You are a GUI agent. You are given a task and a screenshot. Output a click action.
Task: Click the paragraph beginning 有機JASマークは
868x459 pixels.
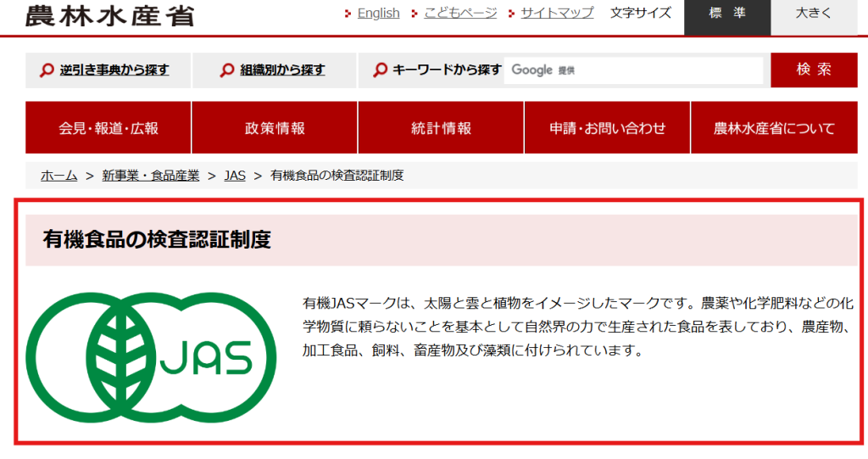(x=578, y=327)
